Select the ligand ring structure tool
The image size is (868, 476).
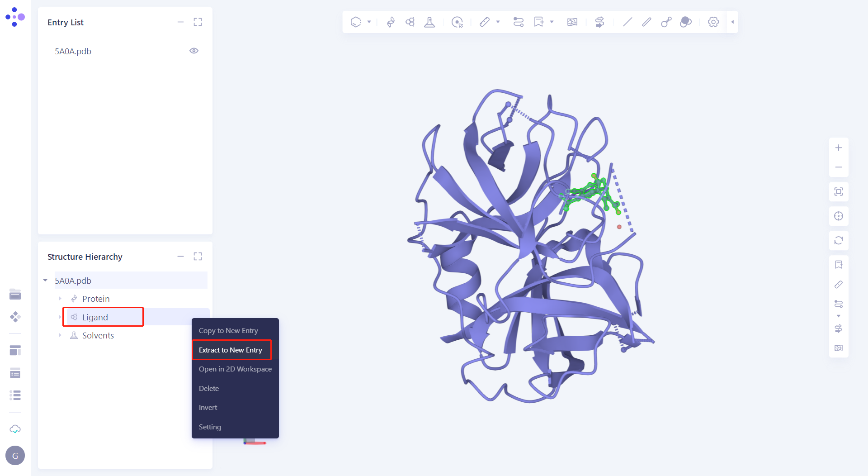pos(410,22)
